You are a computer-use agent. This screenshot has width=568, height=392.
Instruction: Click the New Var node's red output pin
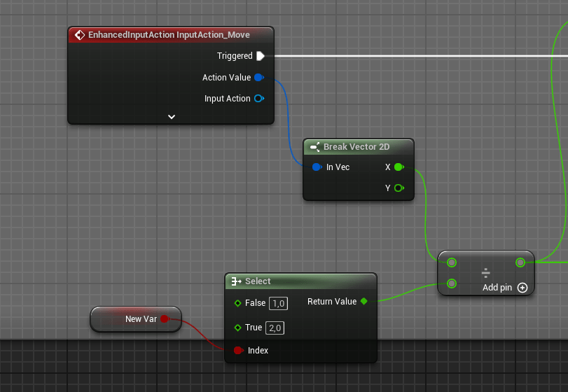165,319
